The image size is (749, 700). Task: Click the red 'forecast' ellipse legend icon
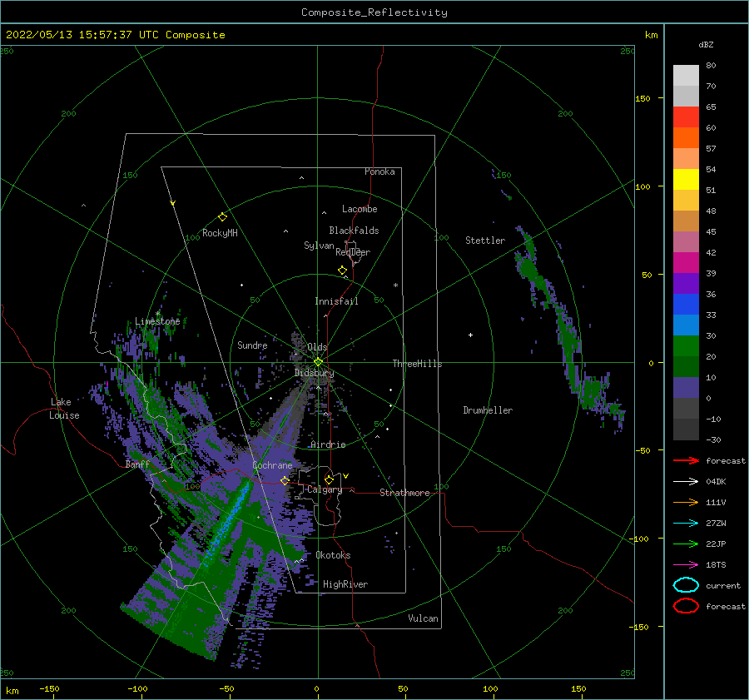tap(686, 606)
